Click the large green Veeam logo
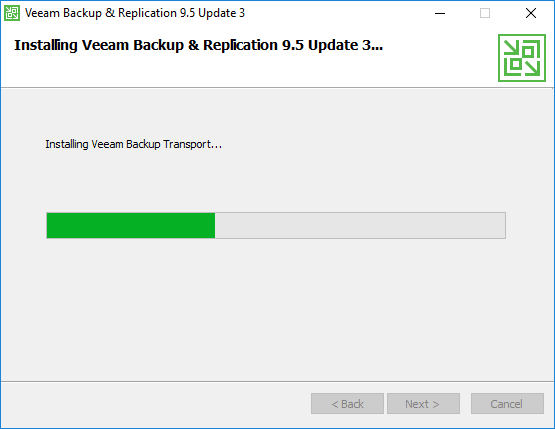The width and height of the screenshot is (555, 429). tap(522, 58)
